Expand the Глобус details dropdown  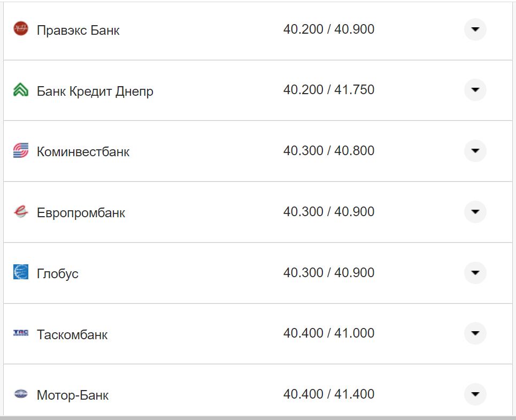(475, 273)
